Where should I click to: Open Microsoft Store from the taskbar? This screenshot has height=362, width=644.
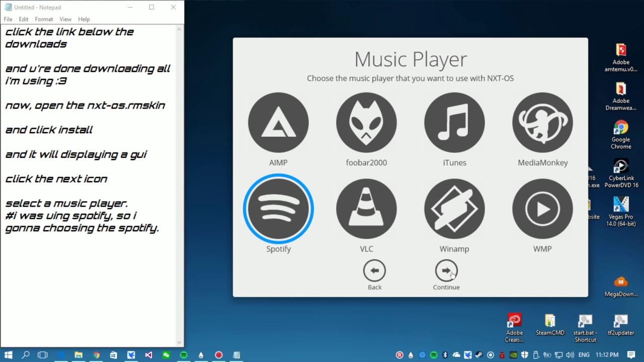(x=114, y=355)
